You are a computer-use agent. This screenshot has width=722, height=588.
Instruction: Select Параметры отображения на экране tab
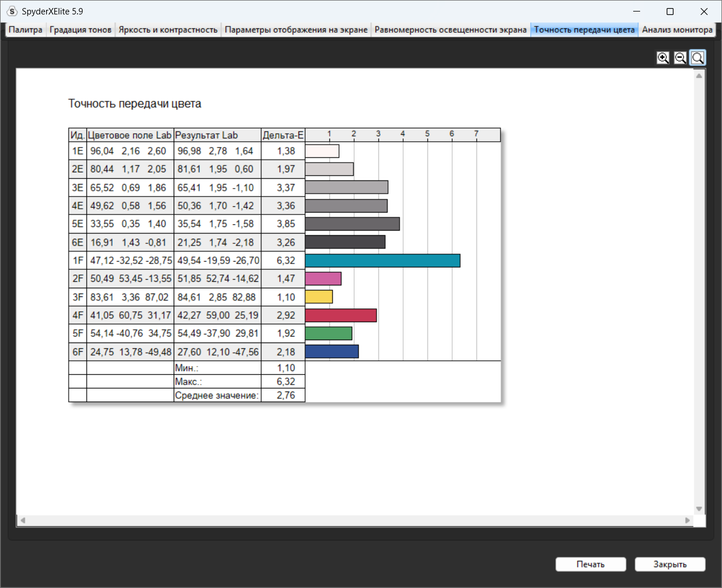coord(296,29)
